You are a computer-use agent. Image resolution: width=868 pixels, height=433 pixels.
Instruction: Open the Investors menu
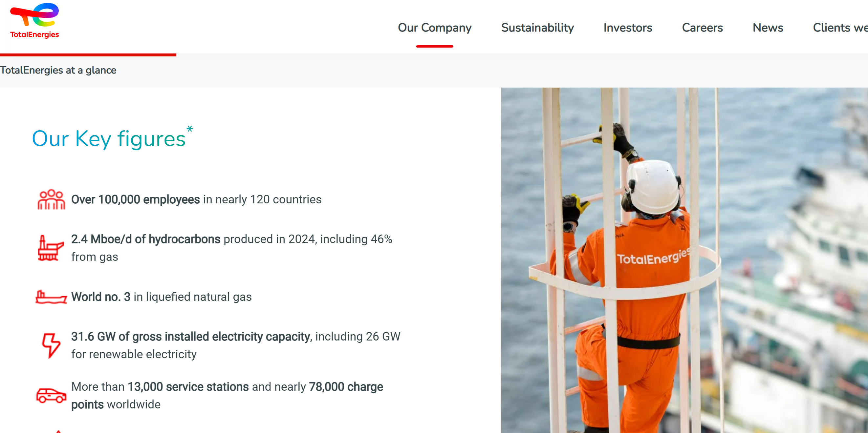point(627,28)
